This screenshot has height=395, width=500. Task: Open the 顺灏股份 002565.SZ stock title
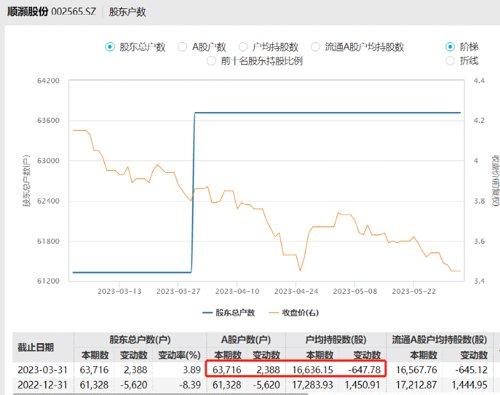51,12
